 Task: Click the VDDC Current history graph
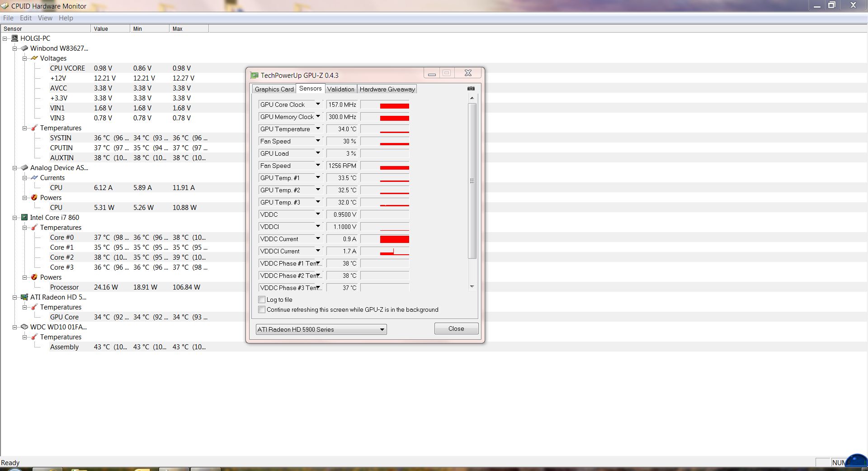tap(385, 239)
